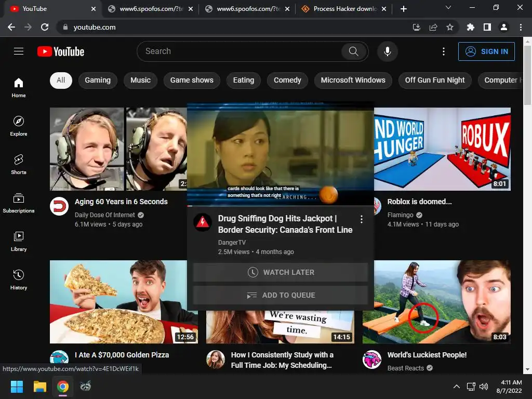Toggle Chrome side panel icon

[x=487, y=27]
